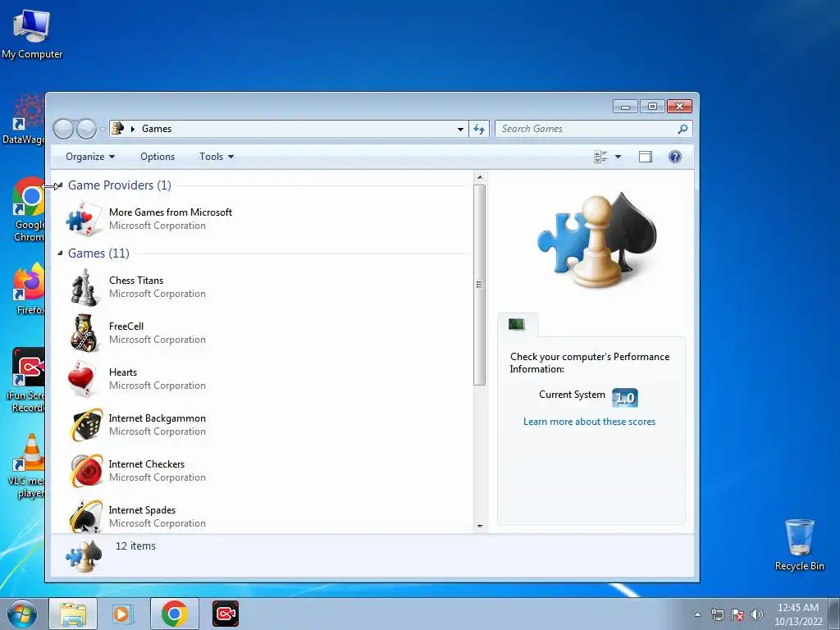Click the Internet Spades name text
Viewport: 840px width, 630px height.
(x=142, y=510)
